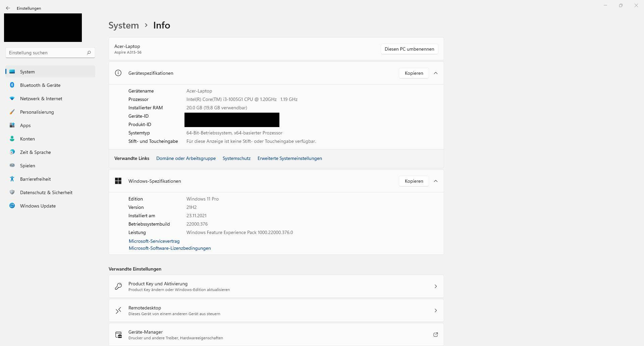
Task: Click the System breadcrumb in header
Action: pyautogui.click(x=123, y=25)
